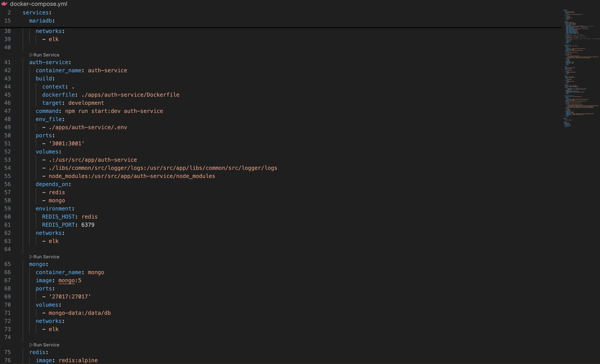Click ./apps/auth-service/.env path

tap(88, 127)
